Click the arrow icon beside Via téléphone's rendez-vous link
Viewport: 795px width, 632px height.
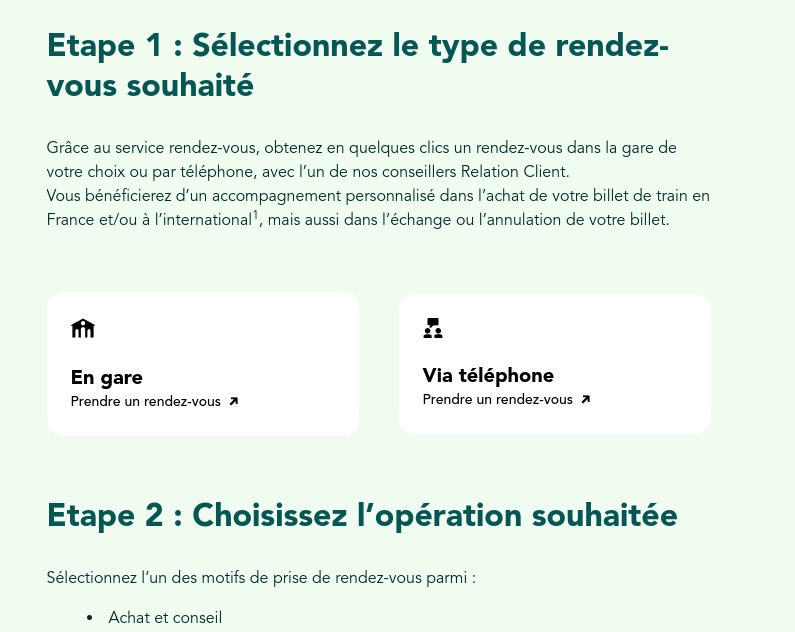(585, 399)
